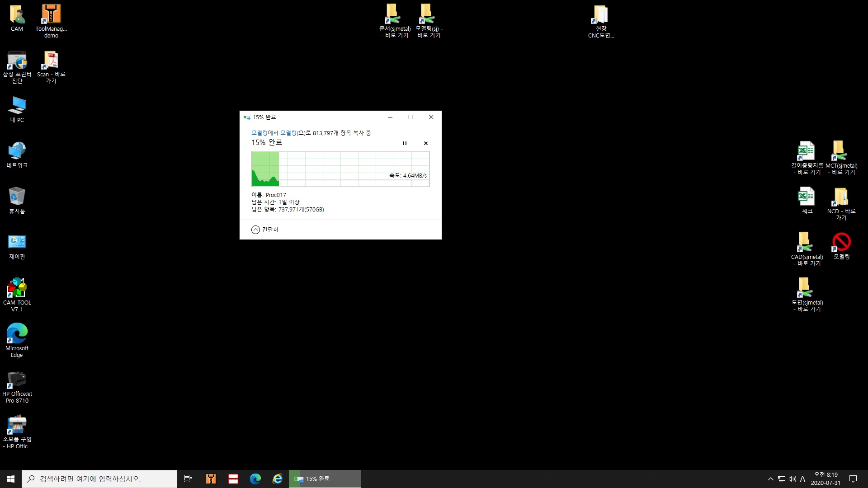
Task: Switch to 15% 완료 taskbar button
Action: point(325,479)
